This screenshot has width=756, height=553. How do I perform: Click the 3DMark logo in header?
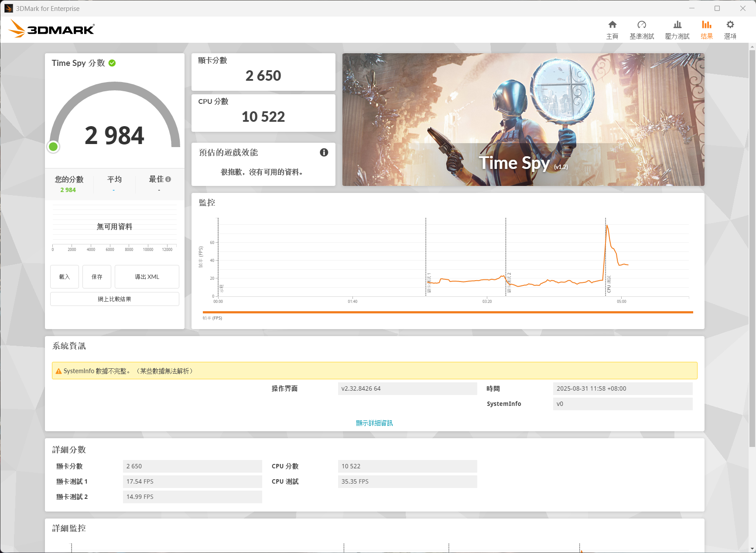(x=51, y=29)
